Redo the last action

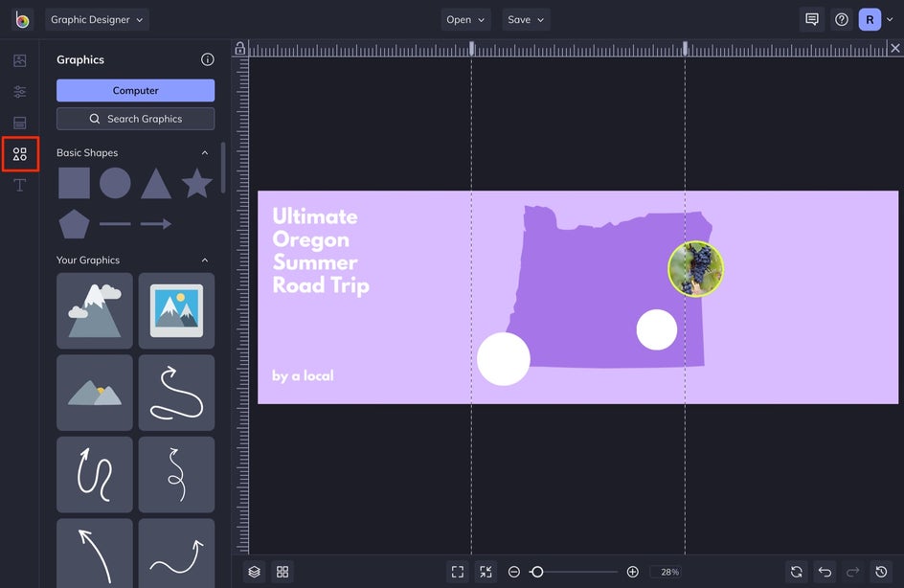tap(852, 572)
